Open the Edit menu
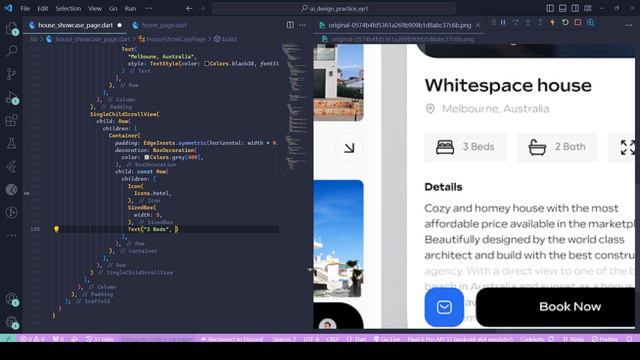Screen dimensions: 640x360 click(42, 8)
